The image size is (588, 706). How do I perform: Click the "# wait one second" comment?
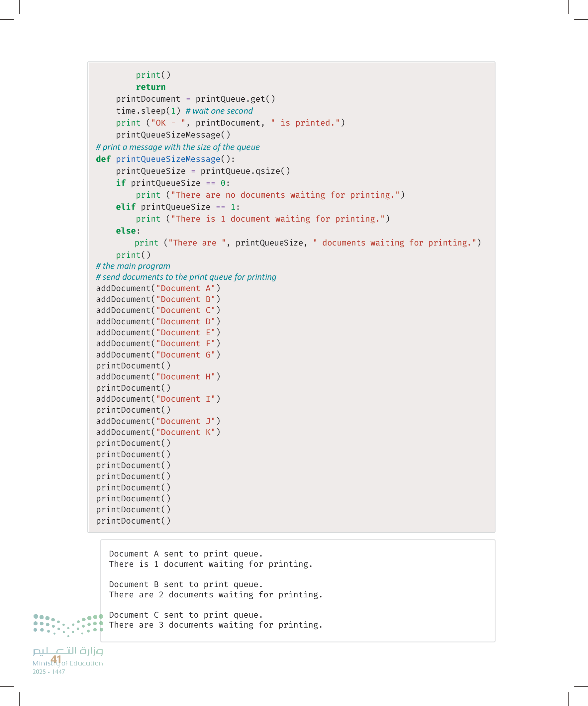[x=219, y=111]
